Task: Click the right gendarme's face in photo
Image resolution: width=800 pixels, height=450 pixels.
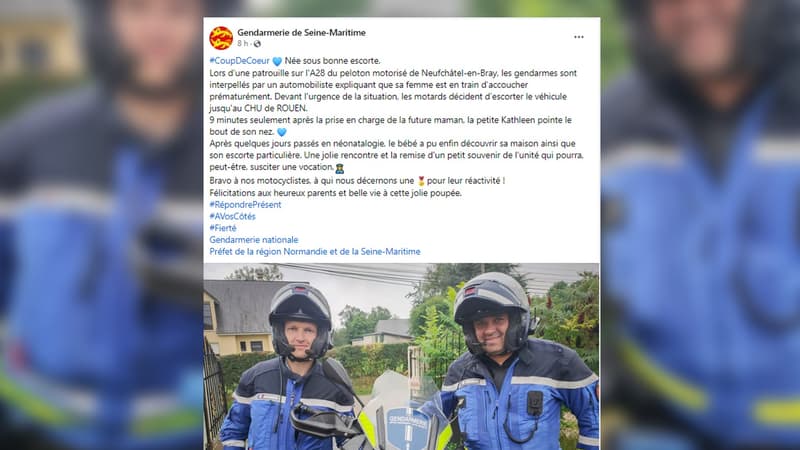Action: tap(490, 333)
